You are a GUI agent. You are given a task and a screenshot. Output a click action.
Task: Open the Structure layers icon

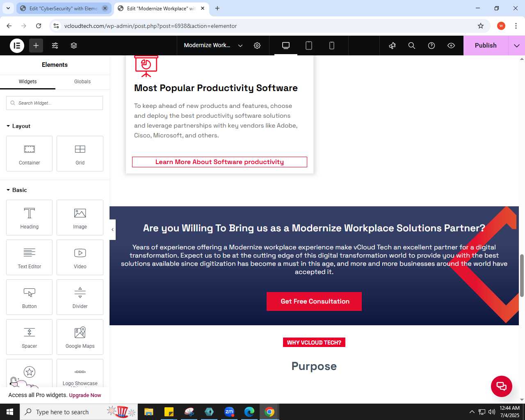74,46
